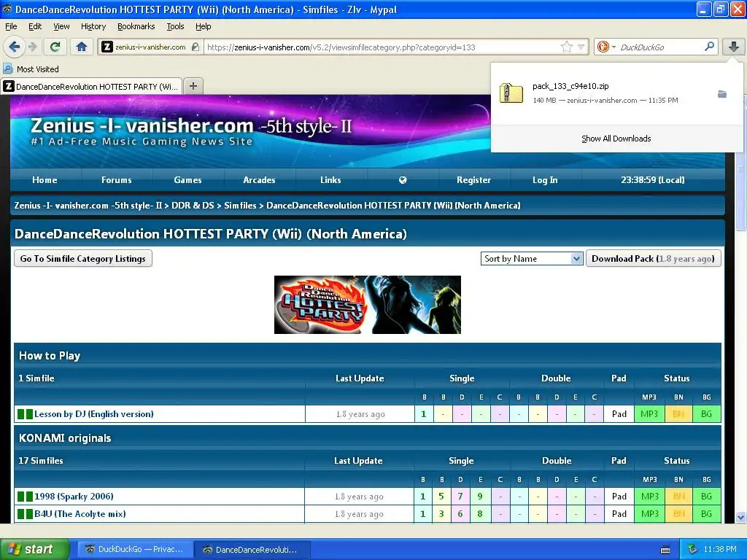Open Games in site navigation
This screenshot has width=747, height=560.
(x=187, y=180)
